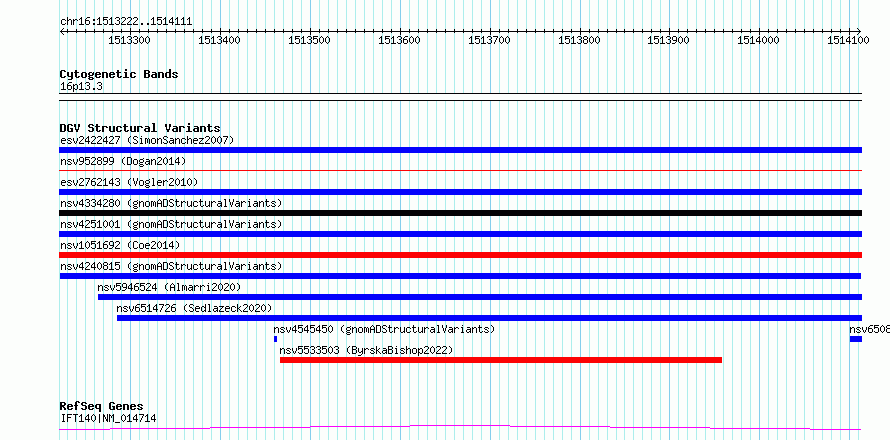Select the tiny blue marker of nsv4545450
The image size is (890, 440).
(x=275, y=339)
